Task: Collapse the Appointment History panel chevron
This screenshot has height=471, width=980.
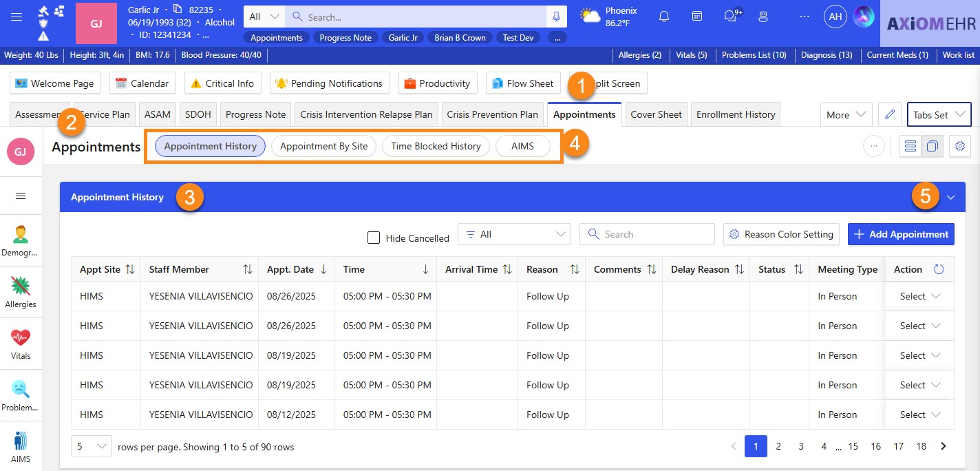Action: pos(950,198)
